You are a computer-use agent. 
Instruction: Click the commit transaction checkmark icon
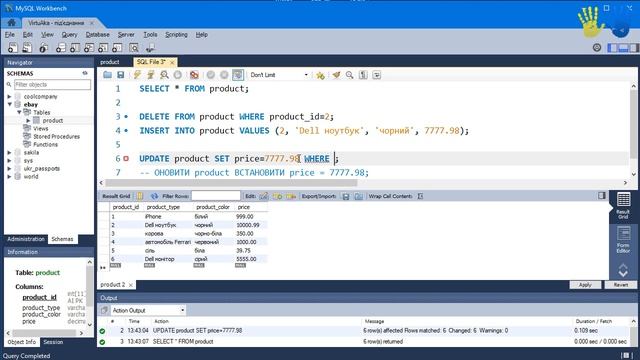point(211,75)
